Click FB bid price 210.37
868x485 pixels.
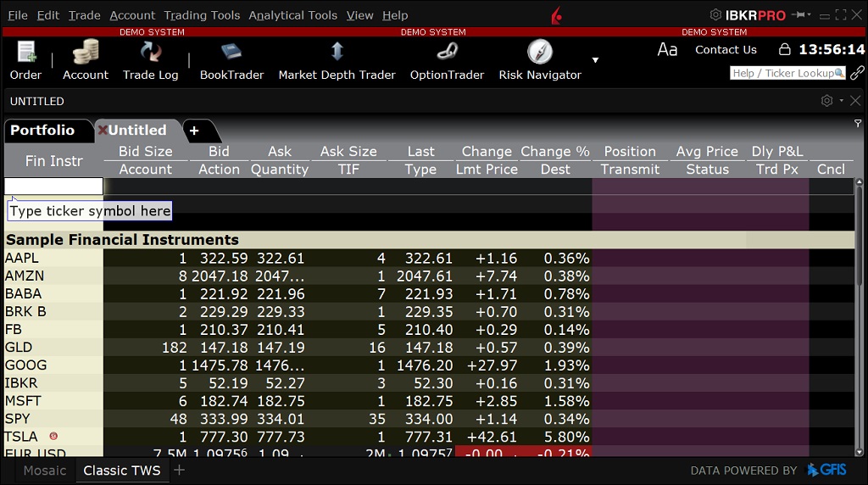pos(224,330)
